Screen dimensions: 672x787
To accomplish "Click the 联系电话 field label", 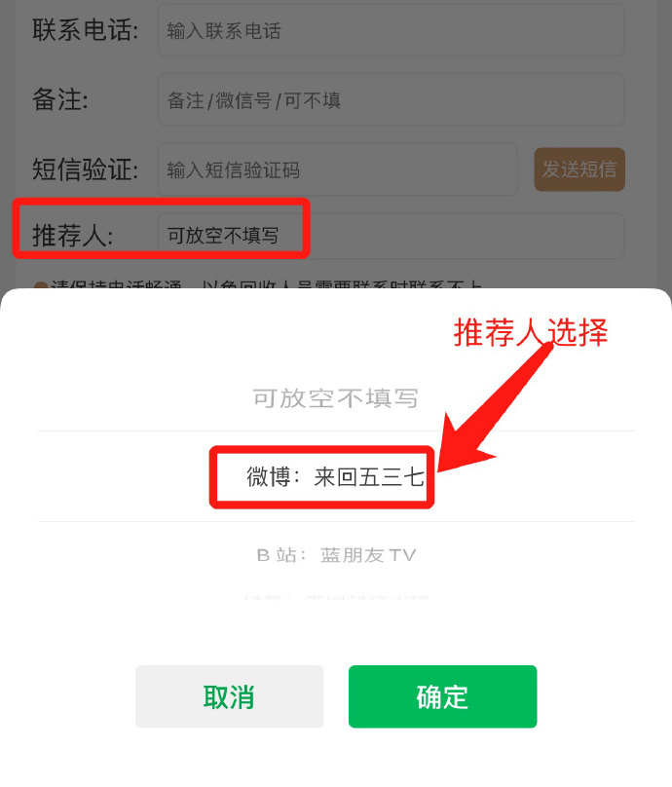I will click(x=86, y=30).
